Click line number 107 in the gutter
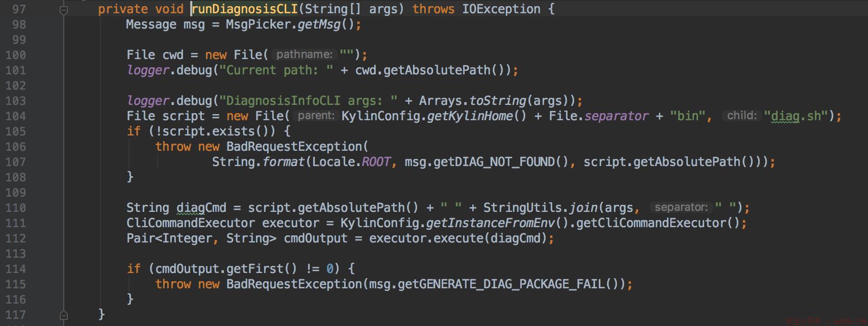 pyautogui.click(x=15, y=162)
